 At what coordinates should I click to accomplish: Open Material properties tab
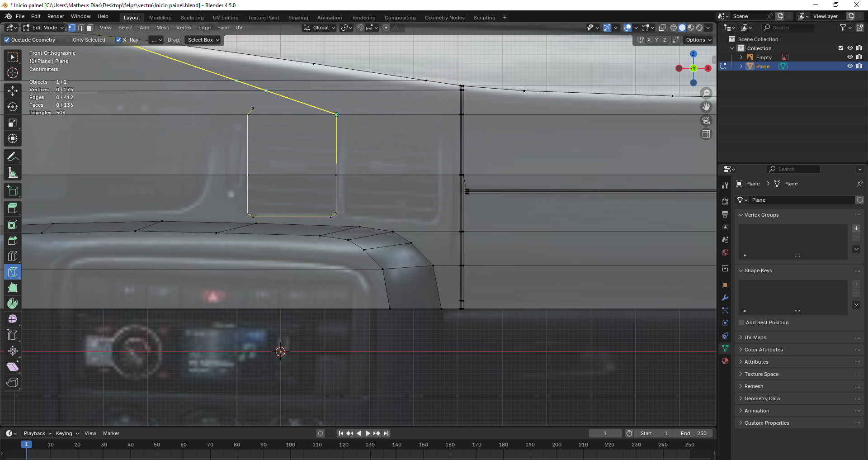pyautogui.click(x=725, y=361)
